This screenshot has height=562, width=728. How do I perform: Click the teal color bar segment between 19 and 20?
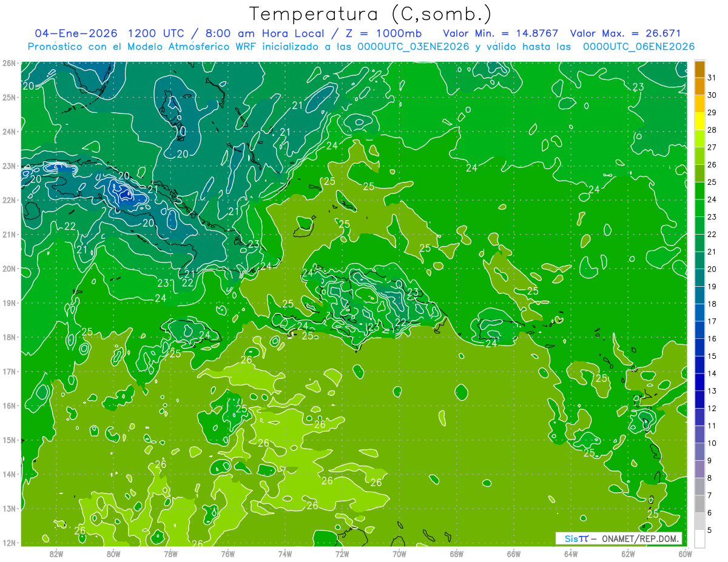tap(699, 278)
